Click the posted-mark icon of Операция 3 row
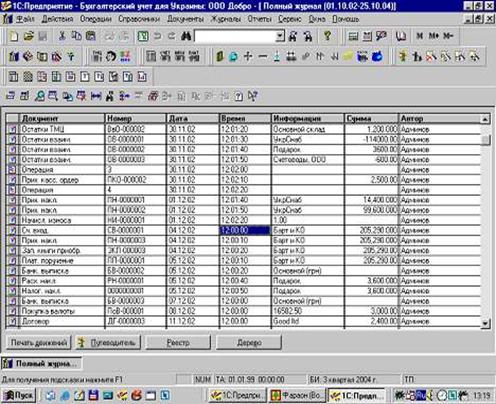496x404 pixels. point(12,170)
